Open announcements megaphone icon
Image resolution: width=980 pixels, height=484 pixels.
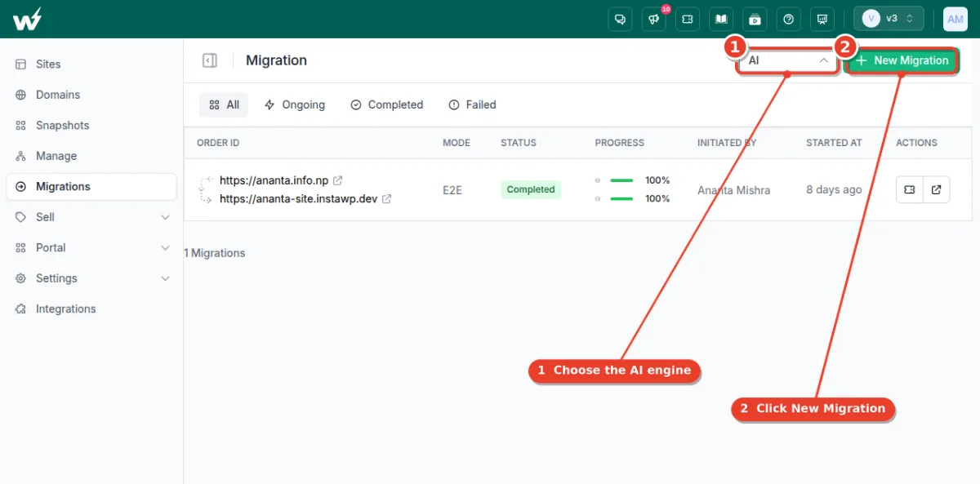[x=654, y=19]
